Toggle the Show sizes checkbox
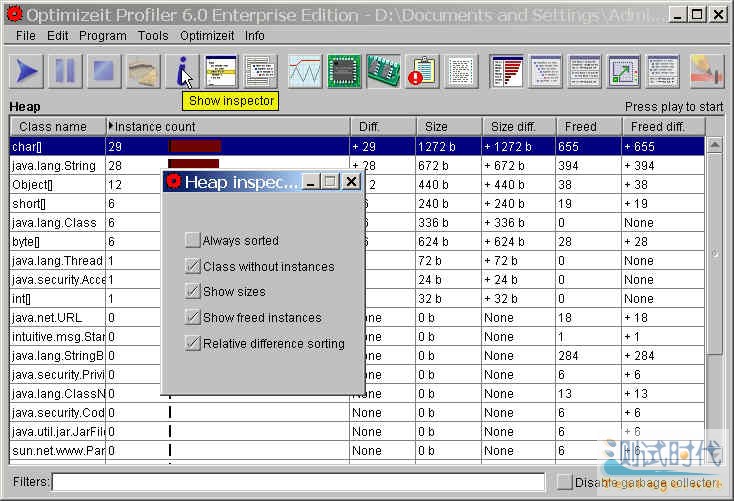The width and height of the screenshot is (734, 501). (x=192, y=291)
